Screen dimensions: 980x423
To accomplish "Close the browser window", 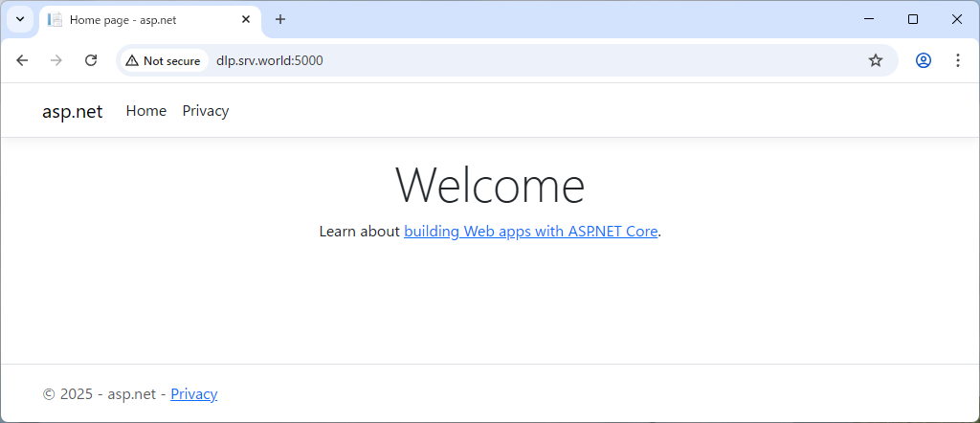I will pyautogui.click(x=956, y=19).
